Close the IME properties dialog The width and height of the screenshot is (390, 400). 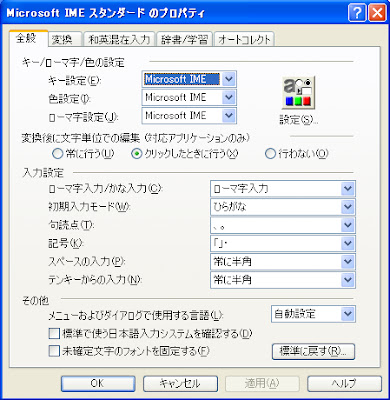(x=377, y=13)
